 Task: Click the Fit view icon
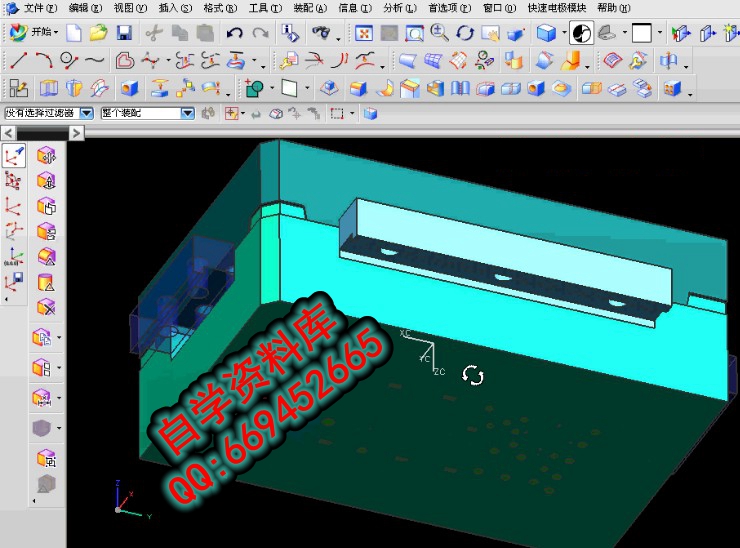[x=364, y=33]
